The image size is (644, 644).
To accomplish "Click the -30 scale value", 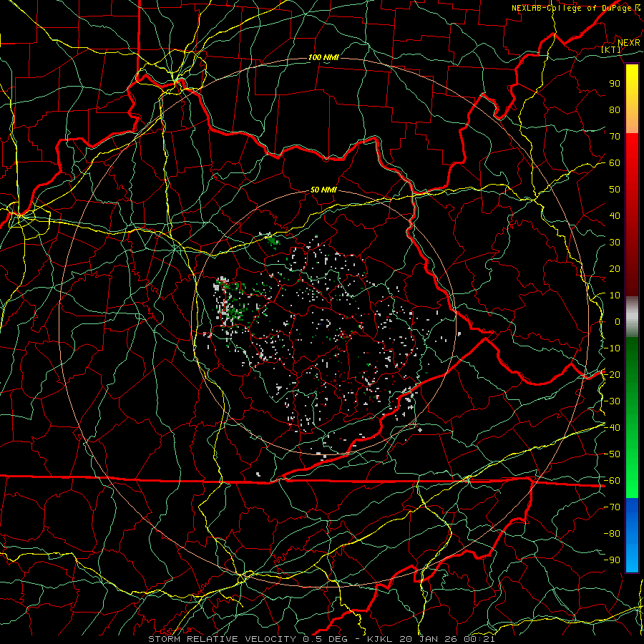I will (x=612, y=401).
